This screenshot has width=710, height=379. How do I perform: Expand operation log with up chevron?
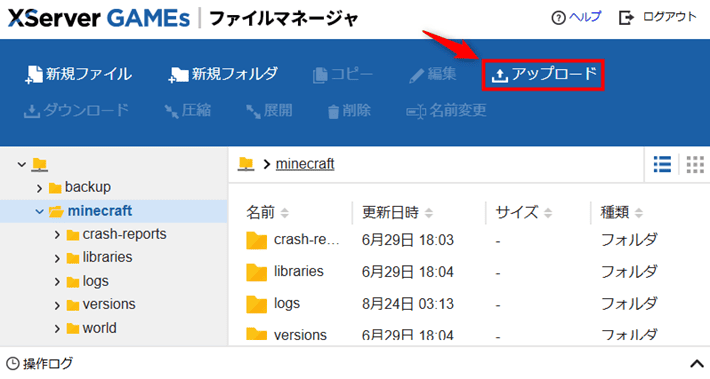[x=696, y=364]
